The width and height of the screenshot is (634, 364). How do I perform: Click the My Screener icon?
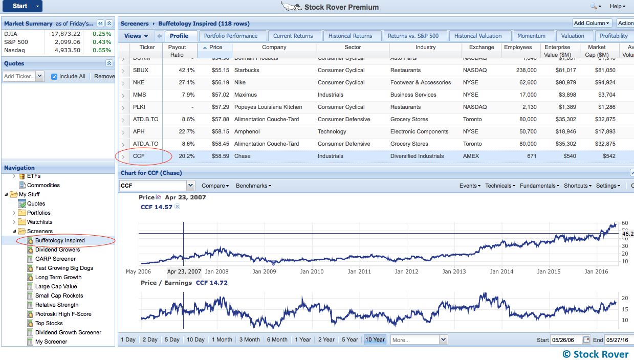30,342
